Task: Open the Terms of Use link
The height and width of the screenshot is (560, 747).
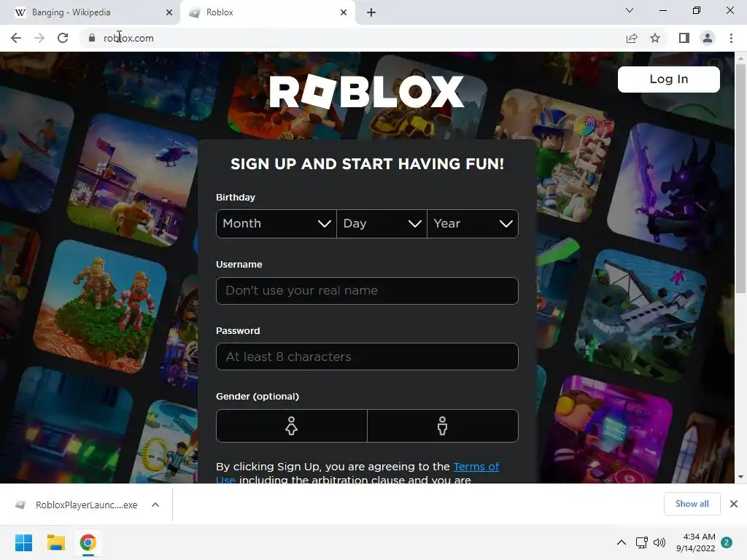Action: point(476,467)
